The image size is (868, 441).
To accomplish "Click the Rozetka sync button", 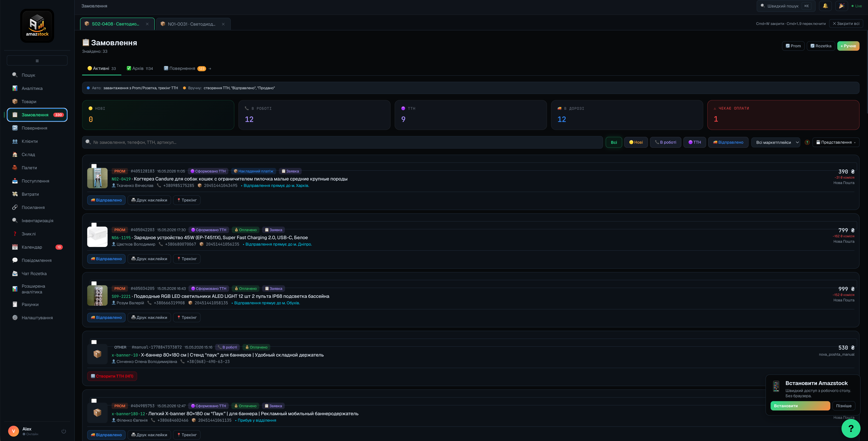I will [x=820, y=46].
